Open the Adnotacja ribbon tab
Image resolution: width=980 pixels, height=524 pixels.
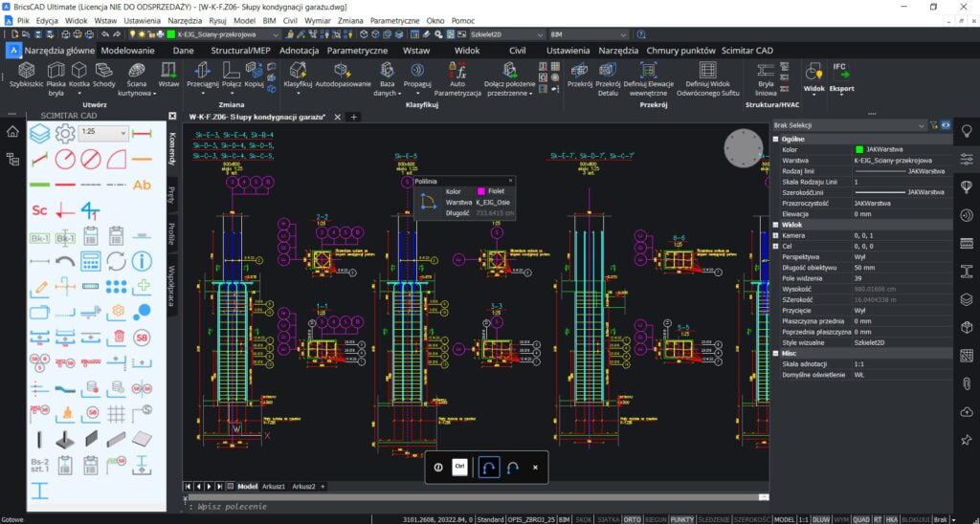299,50
